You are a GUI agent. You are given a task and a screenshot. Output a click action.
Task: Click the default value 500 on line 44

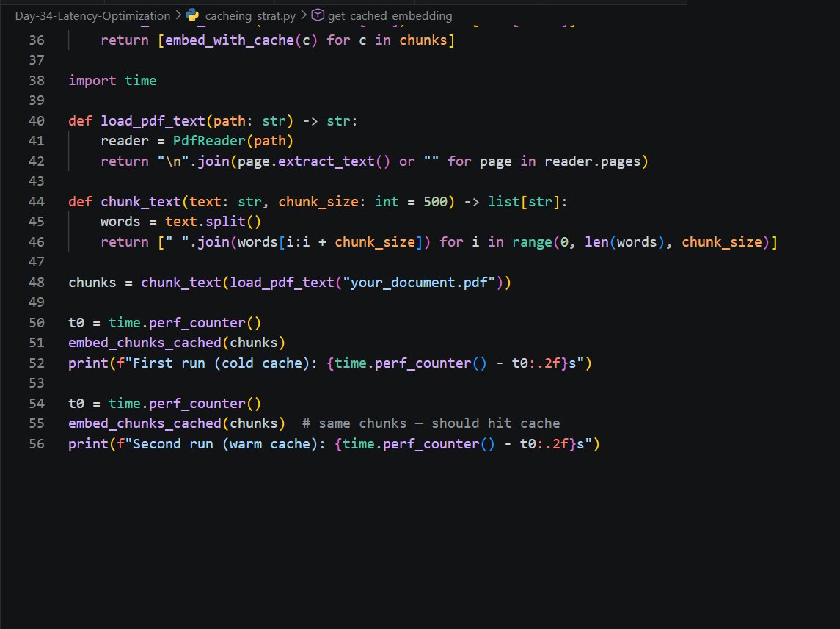point(435,202)
